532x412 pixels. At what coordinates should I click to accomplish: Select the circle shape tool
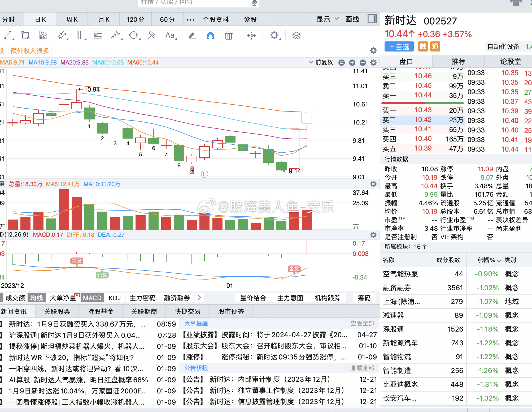[x=134, y=35]
